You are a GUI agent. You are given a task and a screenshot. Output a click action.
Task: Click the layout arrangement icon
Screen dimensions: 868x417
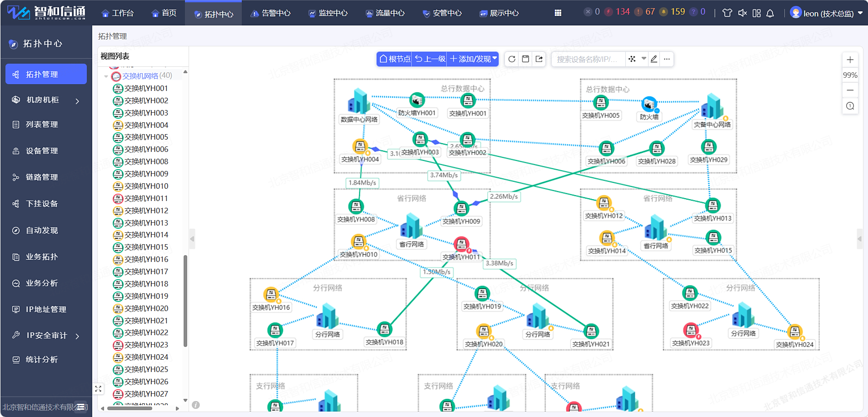click(x=632, y=59)
